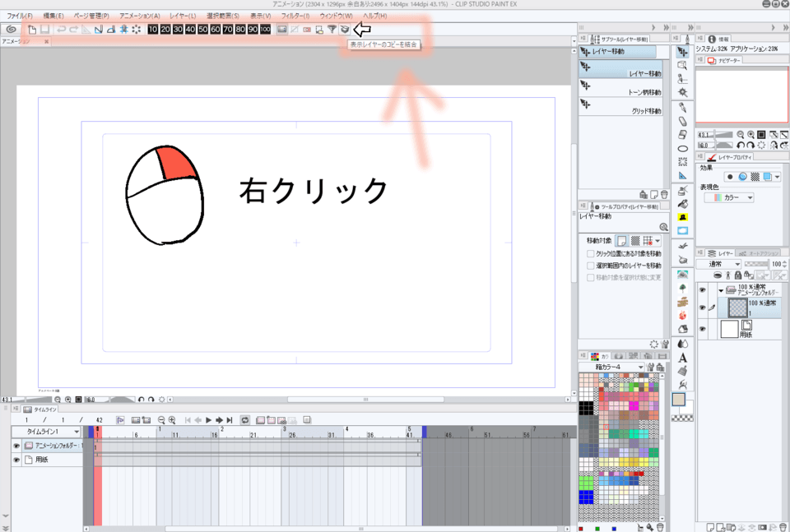Zoom out the timeline view
Screen dimensions: 790x532
(161, 419)
